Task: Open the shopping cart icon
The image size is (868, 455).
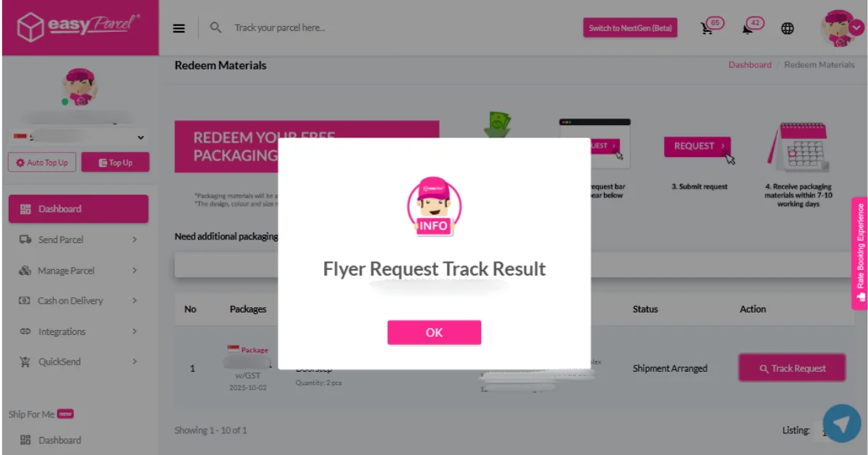Action: click(x=706, y=29)
